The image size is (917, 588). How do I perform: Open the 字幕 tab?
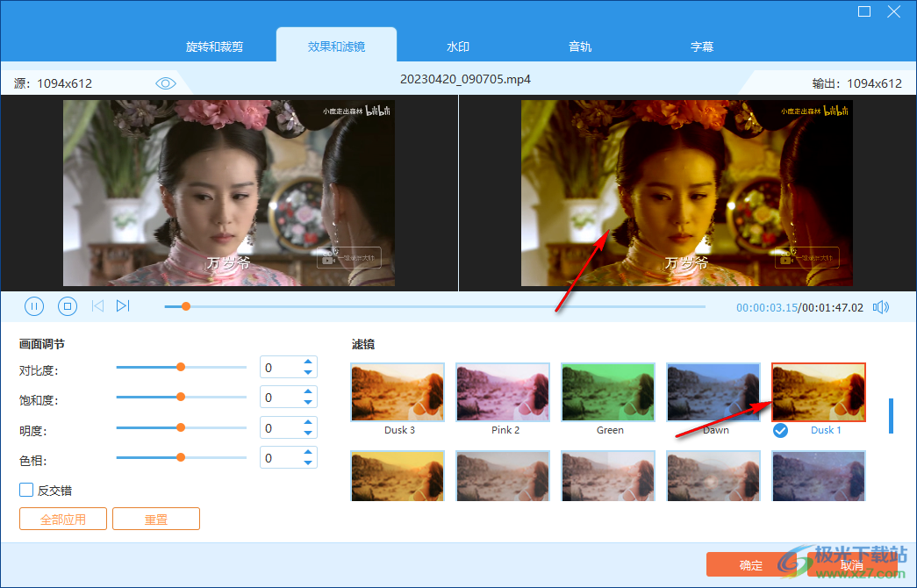(x=702, y=47)
